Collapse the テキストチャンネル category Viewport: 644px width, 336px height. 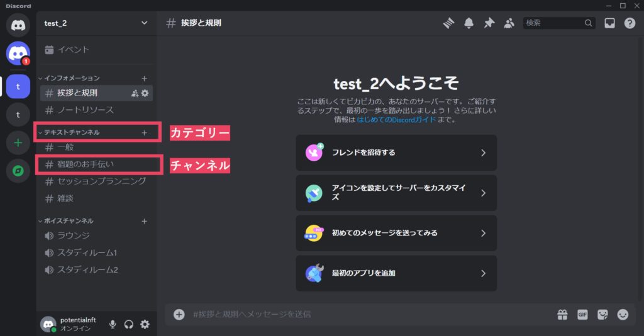point(71,133)
